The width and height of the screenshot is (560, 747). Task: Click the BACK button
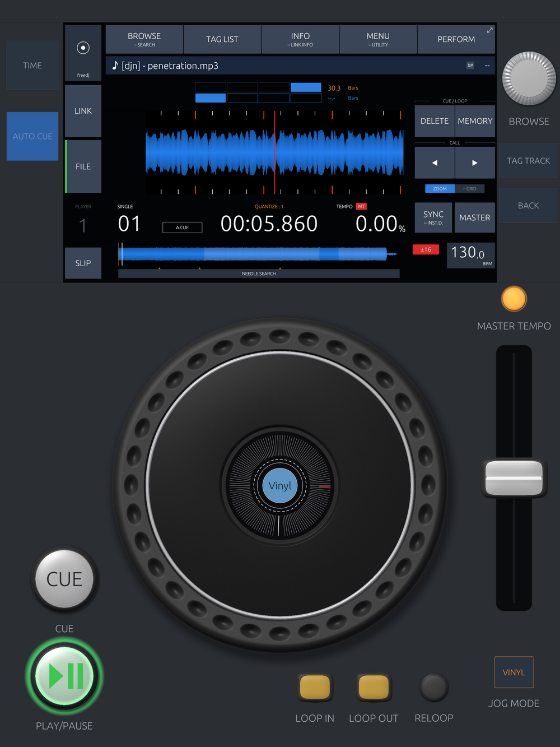pos(529,206)
